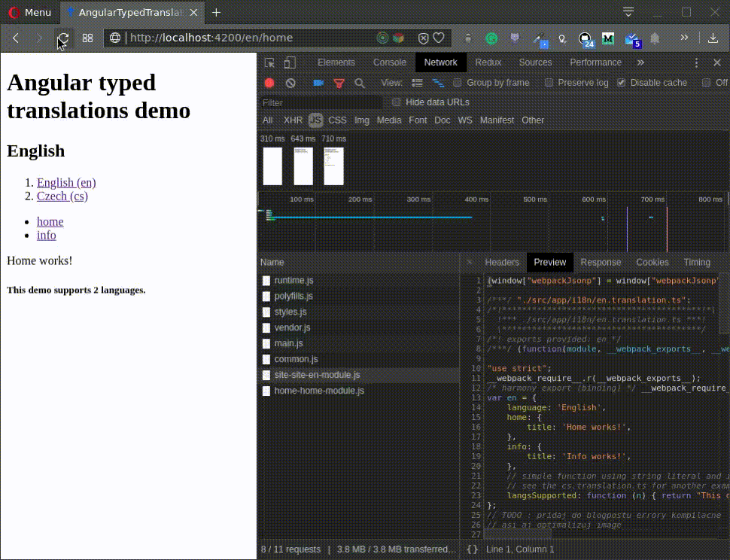Expand more DevTools tabs chevron

(x=640, y=62)
